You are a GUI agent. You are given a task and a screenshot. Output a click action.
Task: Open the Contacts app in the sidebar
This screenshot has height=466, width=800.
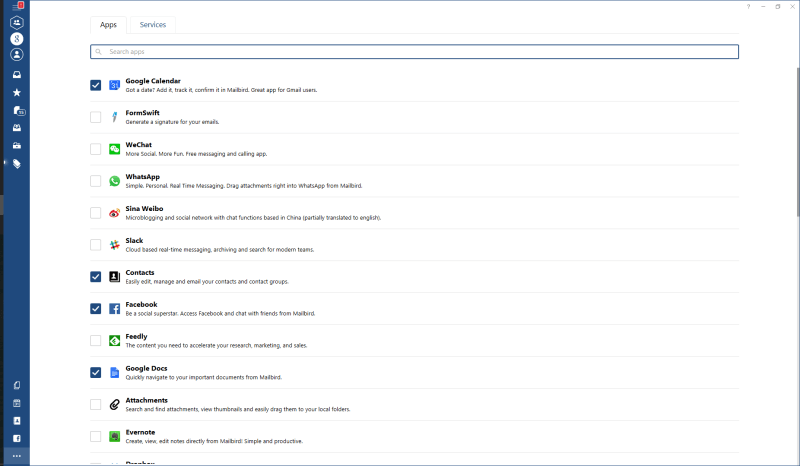[17, 421]
